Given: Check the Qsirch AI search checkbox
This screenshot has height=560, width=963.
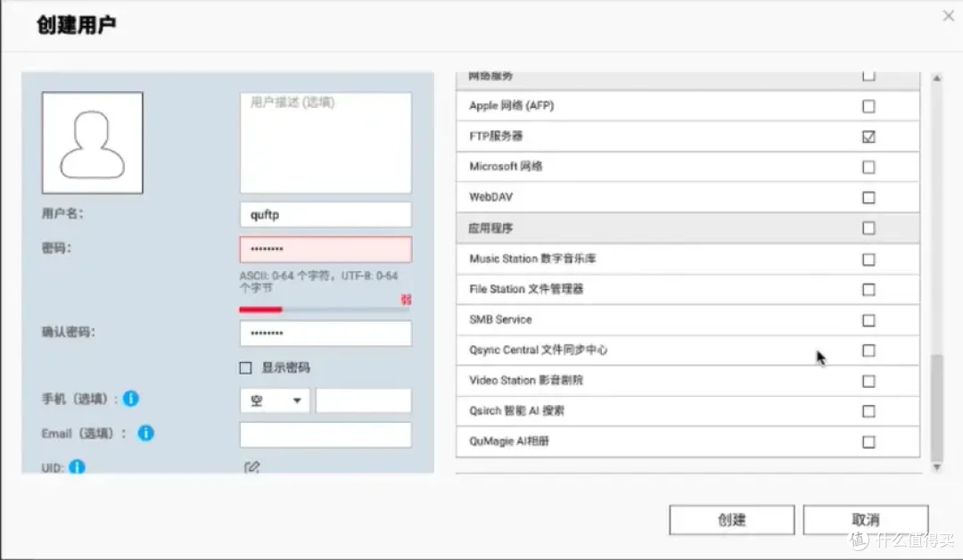Looking at the screenshot, I should pos(868,411).
